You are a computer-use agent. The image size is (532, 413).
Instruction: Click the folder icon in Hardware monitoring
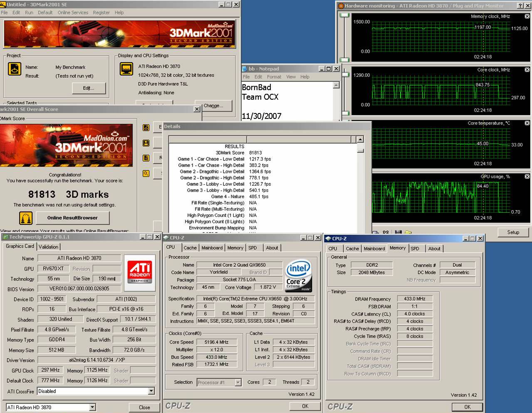(x=408, y=233)
